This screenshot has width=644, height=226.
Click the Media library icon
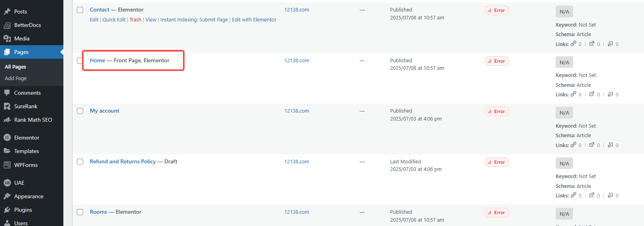pyautogui.click(x=7, y=38)
